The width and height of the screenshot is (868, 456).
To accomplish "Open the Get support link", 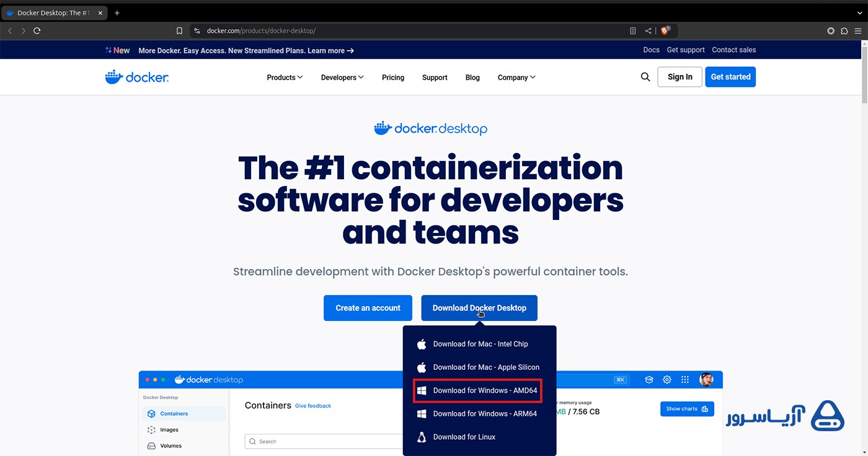I will pyautogui.click(x=686, y=50).
